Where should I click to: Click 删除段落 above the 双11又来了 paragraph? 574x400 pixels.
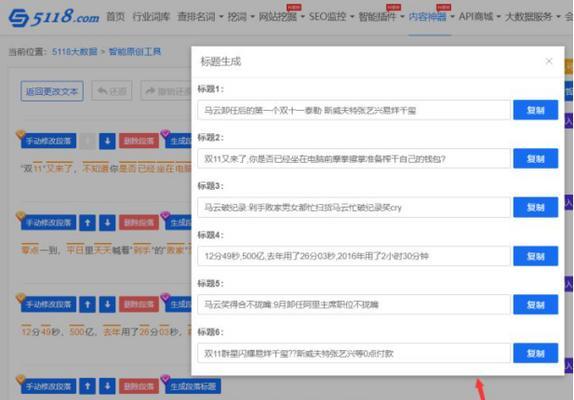[139, 141]
